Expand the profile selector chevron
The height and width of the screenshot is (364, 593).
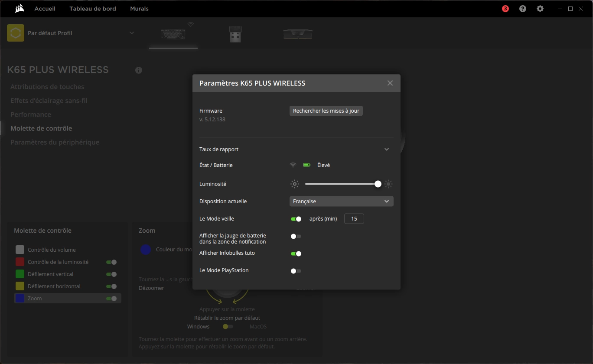[132, 33]
